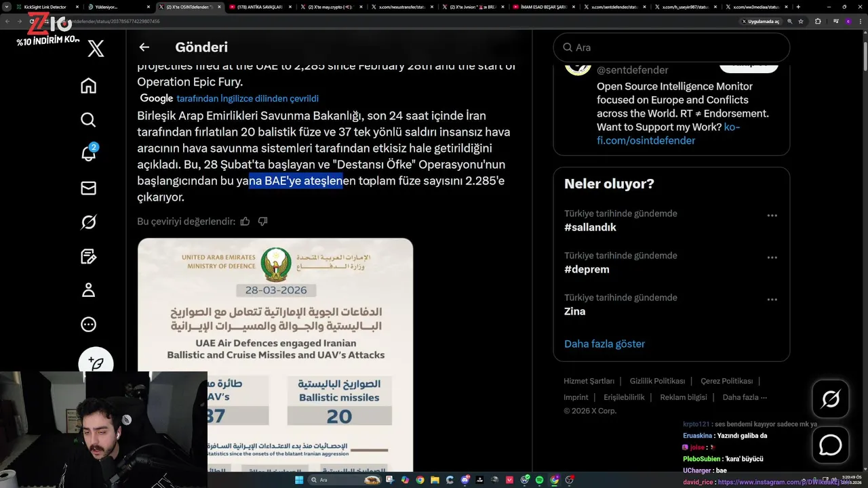Switch to KickSight Link Detector tab

click(47, 7)
